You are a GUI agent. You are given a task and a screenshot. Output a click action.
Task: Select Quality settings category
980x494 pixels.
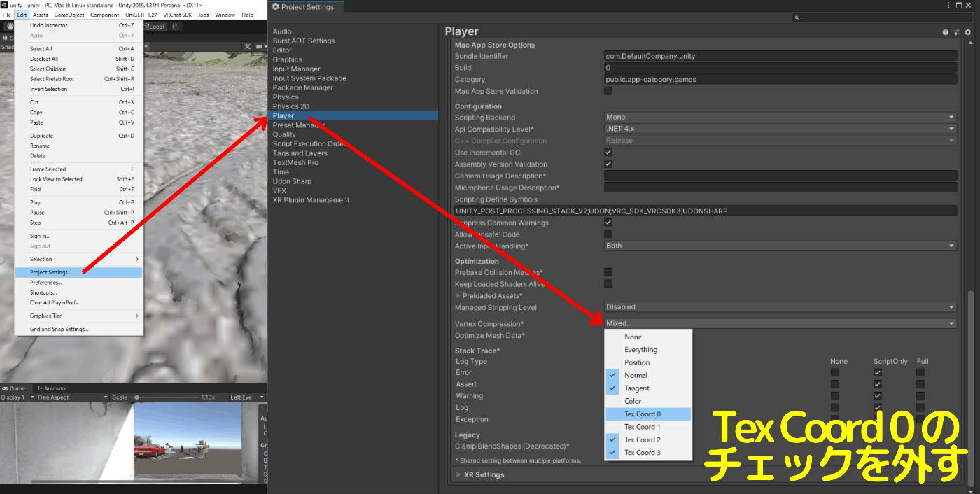[284, 134]
